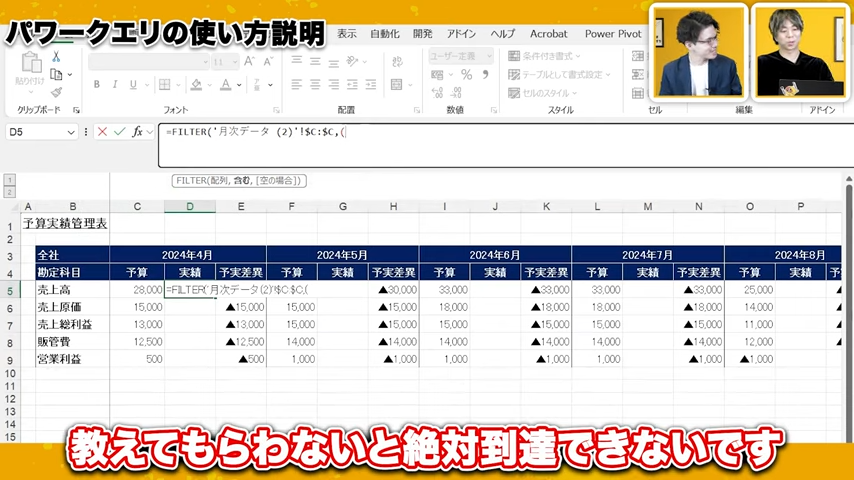Open the font name dropdown
The image size is (854, 480).
(x=205, y=62)
